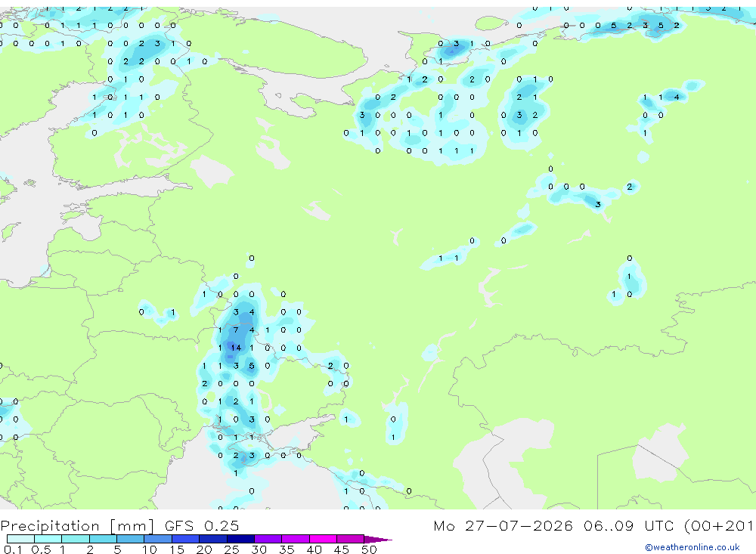
Task: Click the '7' precipitation value on map
Action: [236, 330]
